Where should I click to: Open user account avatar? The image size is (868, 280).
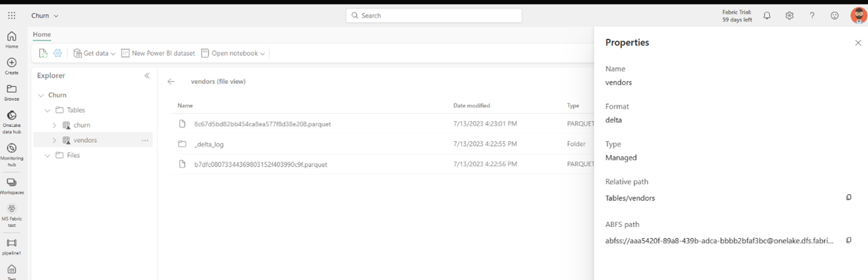pos(859,16)
